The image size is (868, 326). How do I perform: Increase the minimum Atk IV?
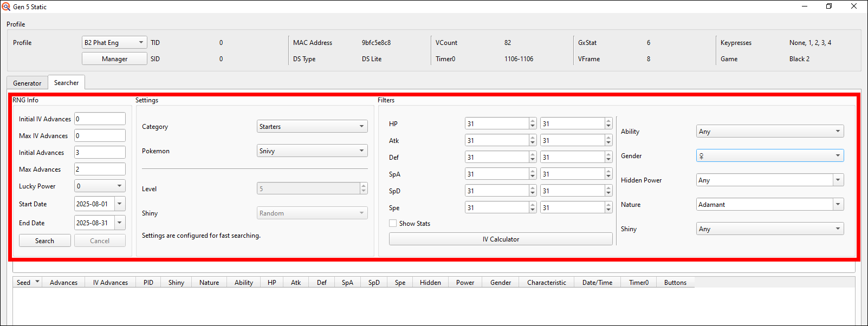click(x=533, y=138)
